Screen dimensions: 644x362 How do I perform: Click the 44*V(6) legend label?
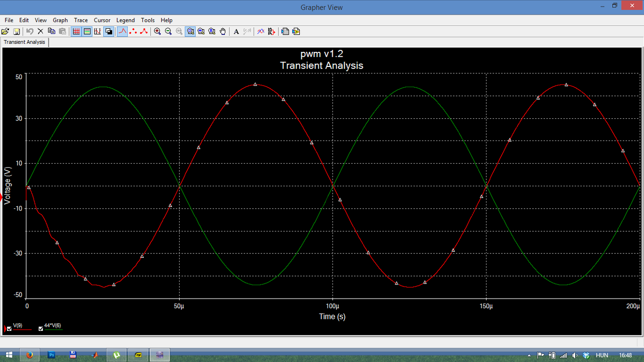(53, 326)
